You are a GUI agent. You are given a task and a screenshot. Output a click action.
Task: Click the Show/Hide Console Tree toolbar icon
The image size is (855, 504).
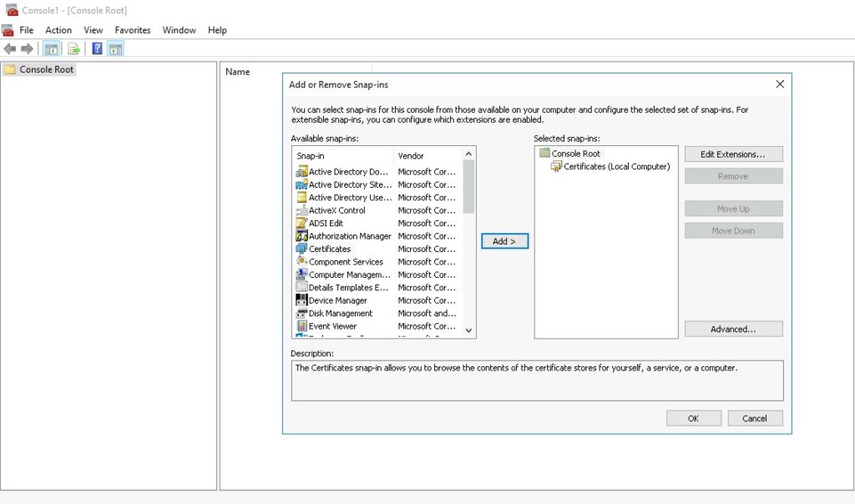(52, 49)
